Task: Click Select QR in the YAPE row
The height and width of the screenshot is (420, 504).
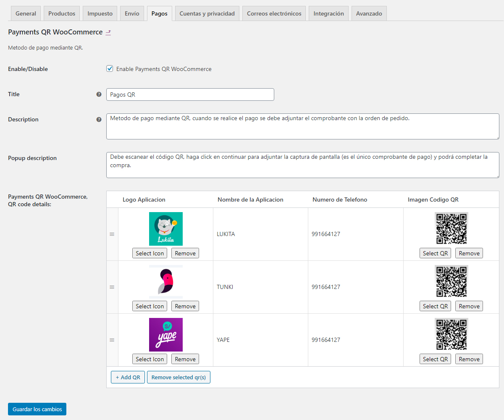Action: tap(435, 359)
